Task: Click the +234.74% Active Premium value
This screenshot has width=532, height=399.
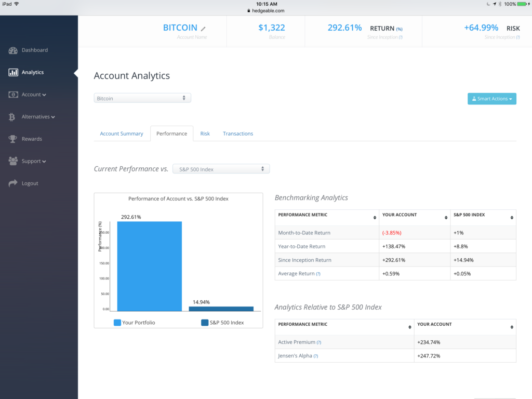Action: pos(429,342)
